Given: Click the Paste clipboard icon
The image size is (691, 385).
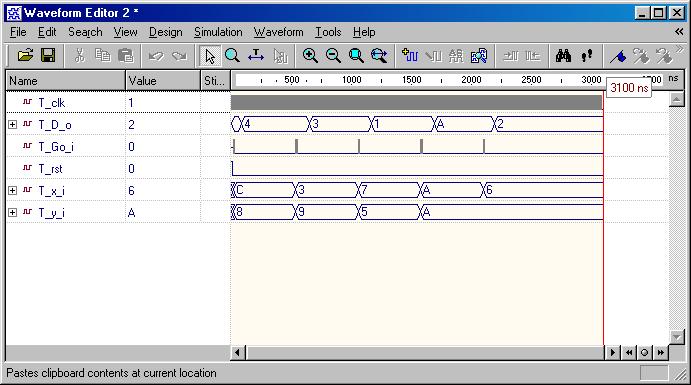Looking at the screenshot, I should 126,56.
